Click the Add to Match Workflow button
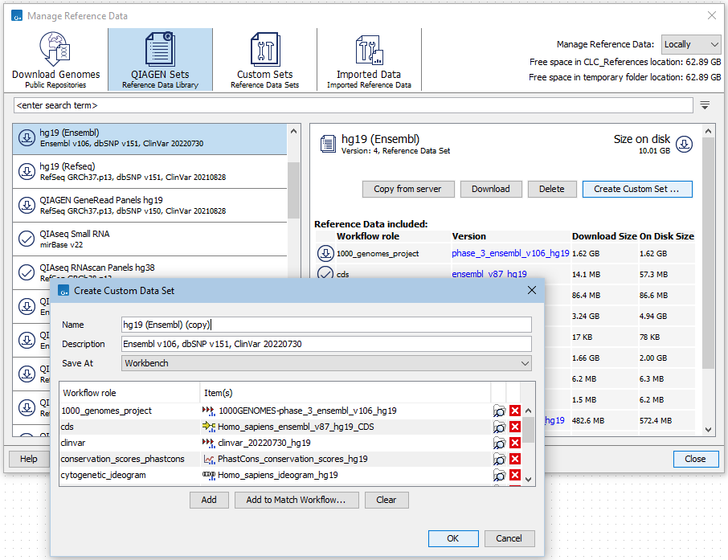Image resolution: width=728 pixels, height=560 pixels. (x=295, y=500)
